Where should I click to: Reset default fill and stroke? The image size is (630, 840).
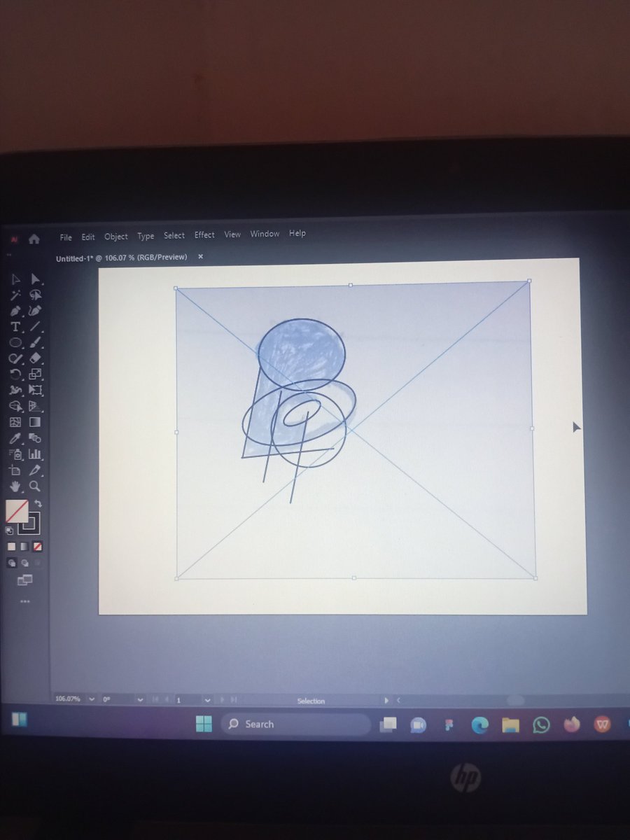click(x=10, y=531)
